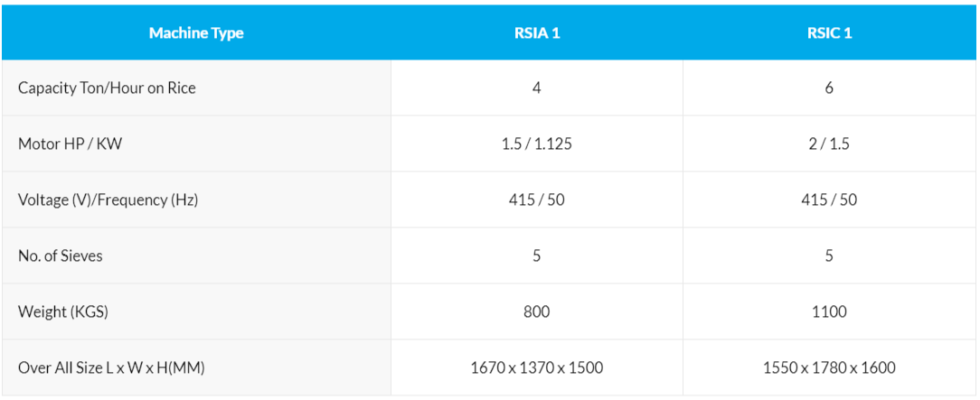980x400 pixels.
Task: Click the 800 weight value
Action: tap(537, 312)
